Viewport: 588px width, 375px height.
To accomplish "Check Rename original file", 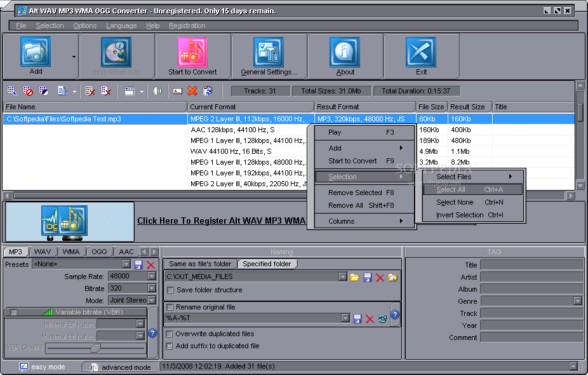I will (x=170, y=308).
